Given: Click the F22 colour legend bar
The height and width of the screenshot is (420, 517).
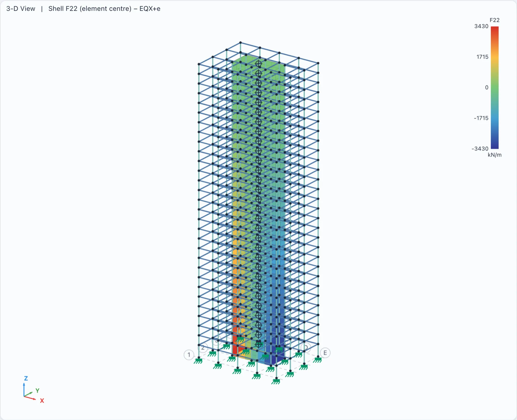Looking at the screenshot, I should click(x=495, y=88).
